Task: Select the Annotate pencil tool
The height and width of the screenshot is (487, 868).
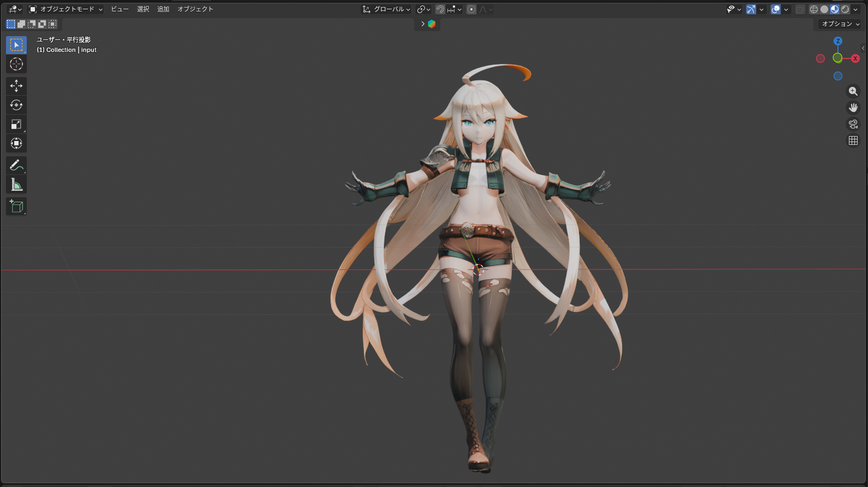Action: point(16,165)
